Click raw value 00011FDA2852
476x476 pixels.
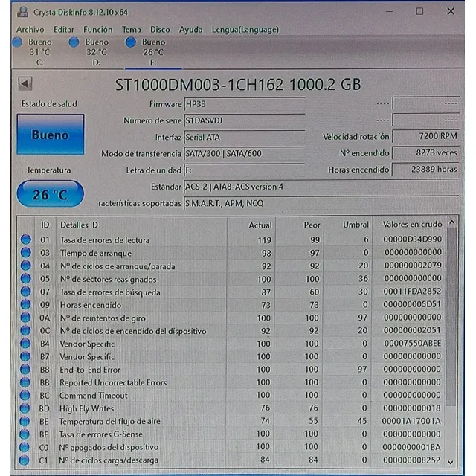click(x=412, y=291)
